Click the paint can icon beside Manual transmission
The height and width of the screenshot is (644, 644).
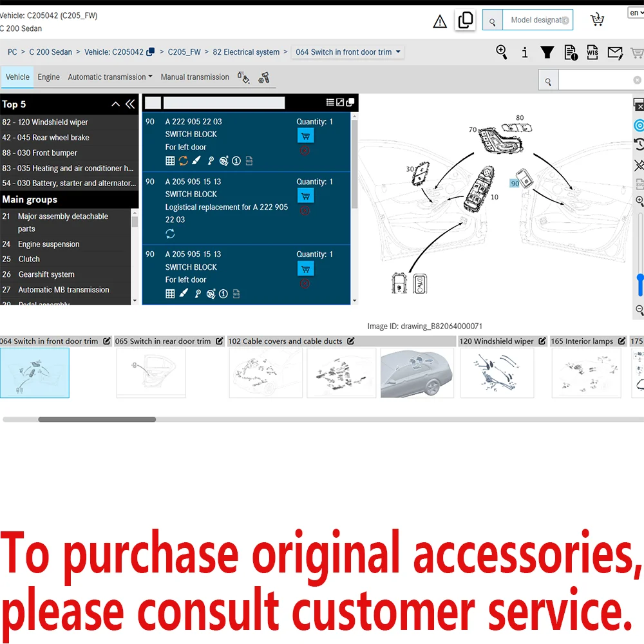[243, 77]
